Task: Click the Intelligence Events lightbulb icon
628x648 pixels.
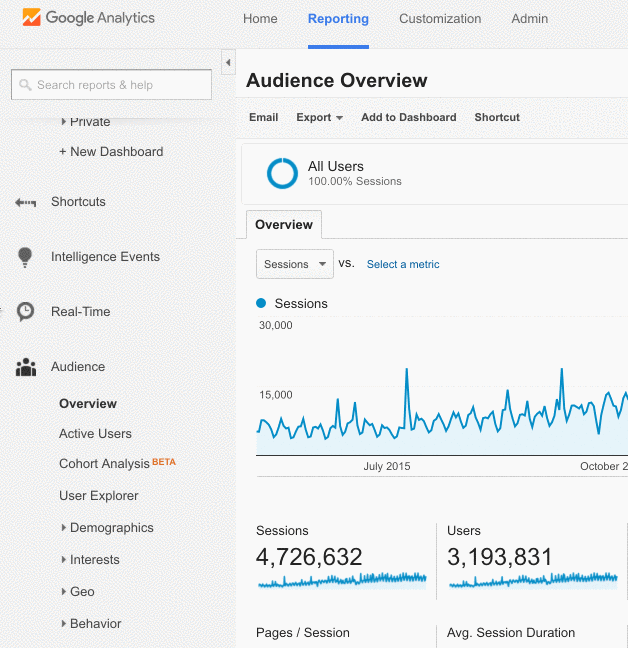Action: [x=25, y=257]
